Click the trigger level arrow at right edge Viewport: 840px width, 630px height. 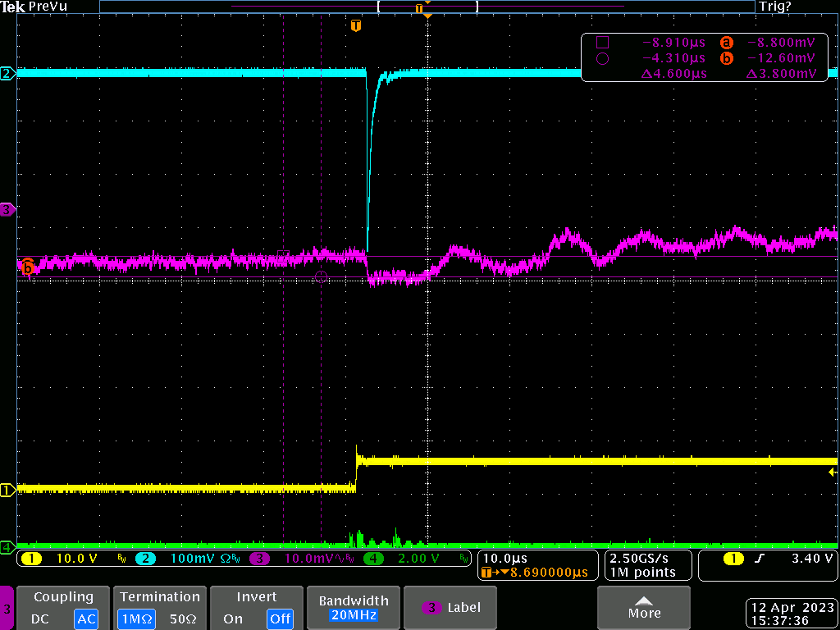tap(833, 472)
